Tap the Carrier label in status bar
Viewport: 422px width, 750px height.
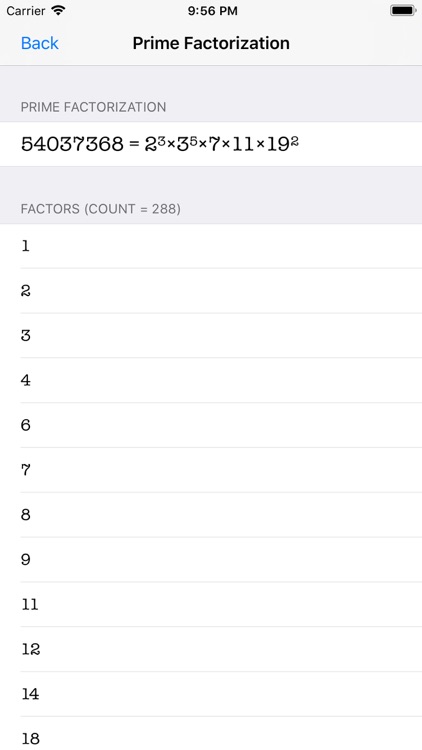coord(26,11)
